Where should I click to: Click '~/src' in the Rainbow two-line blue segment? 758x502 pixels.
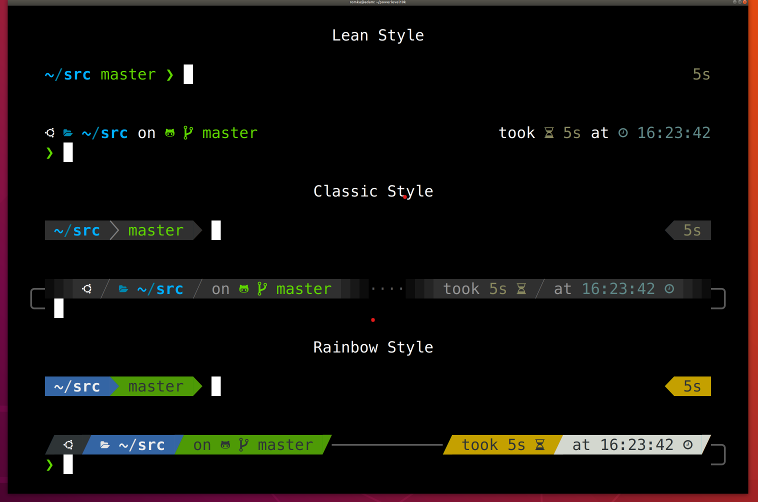[x=142, y=444]
